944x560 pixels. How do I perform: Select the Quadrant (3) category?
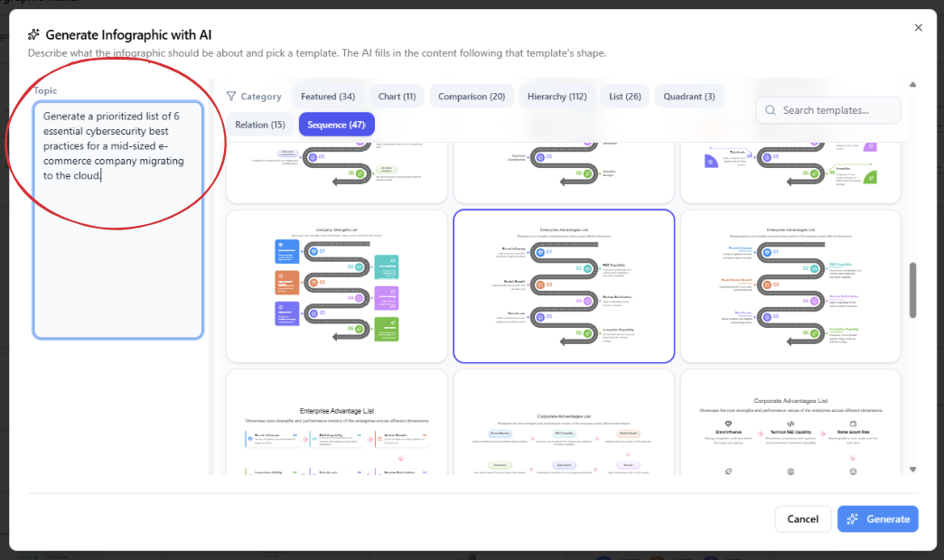coord(689,97)
